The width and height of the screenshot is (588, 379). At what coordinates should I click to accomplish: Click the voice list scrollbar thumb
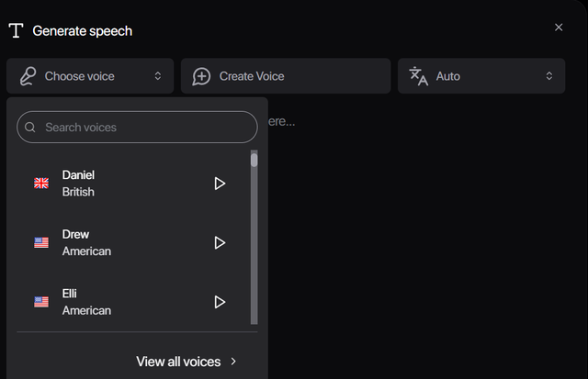254,160
